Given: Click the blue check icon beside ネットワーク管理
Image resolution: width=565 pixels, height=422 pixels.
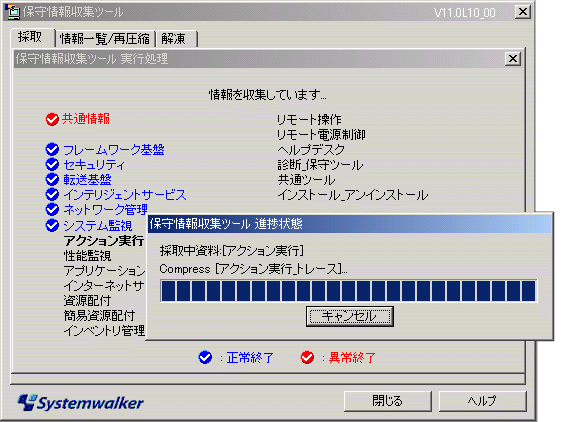Looking at the screenshot, I should tap(52, 209).
